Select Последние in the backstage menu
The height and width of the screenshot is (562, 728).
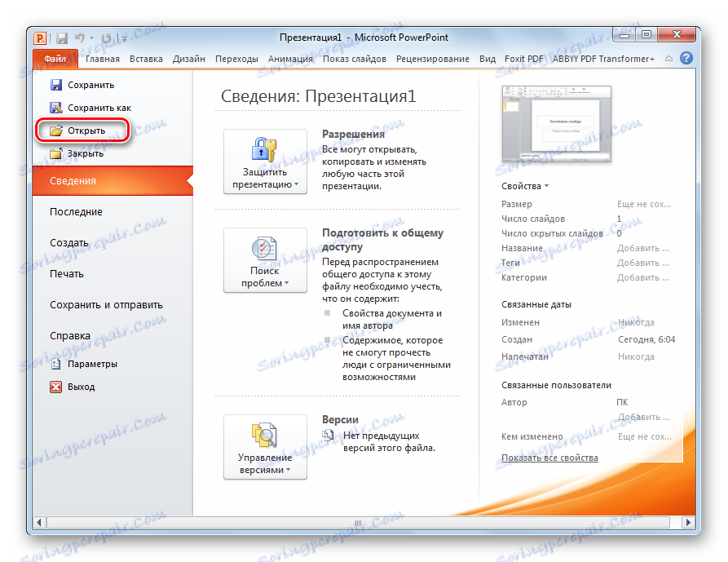click(x=76, y=212)
